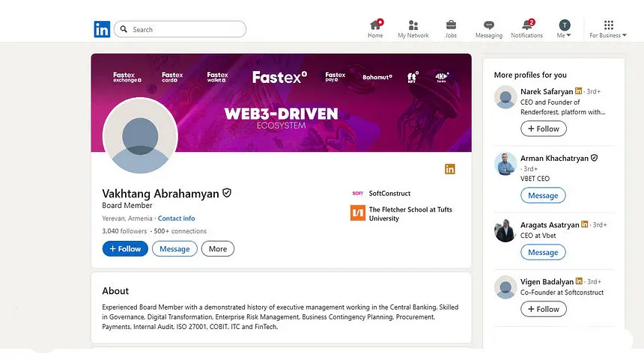644x362 pixels.
Task: Message Vakhtang Abrahamyan
Action: [174, 249]
